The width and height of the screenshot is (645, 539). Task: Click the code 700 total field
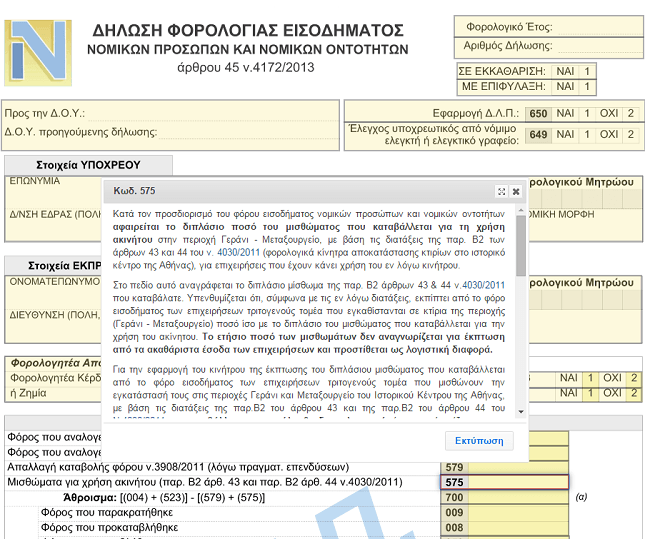(x=517, y=497)
